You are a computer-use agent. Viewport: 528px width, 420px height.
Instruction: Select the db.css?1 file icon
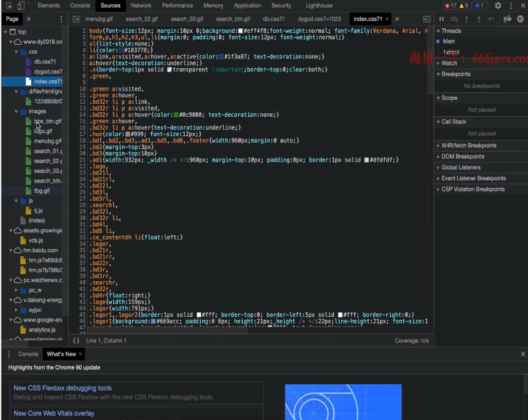tap(28, 62)
